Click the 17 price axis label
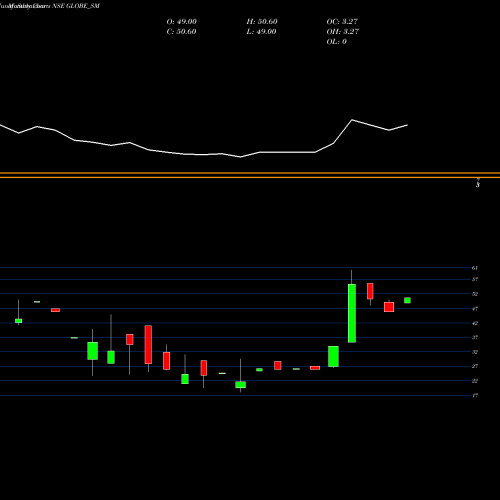The width and height of the screenshot is (500, 500). pos(475,395)
